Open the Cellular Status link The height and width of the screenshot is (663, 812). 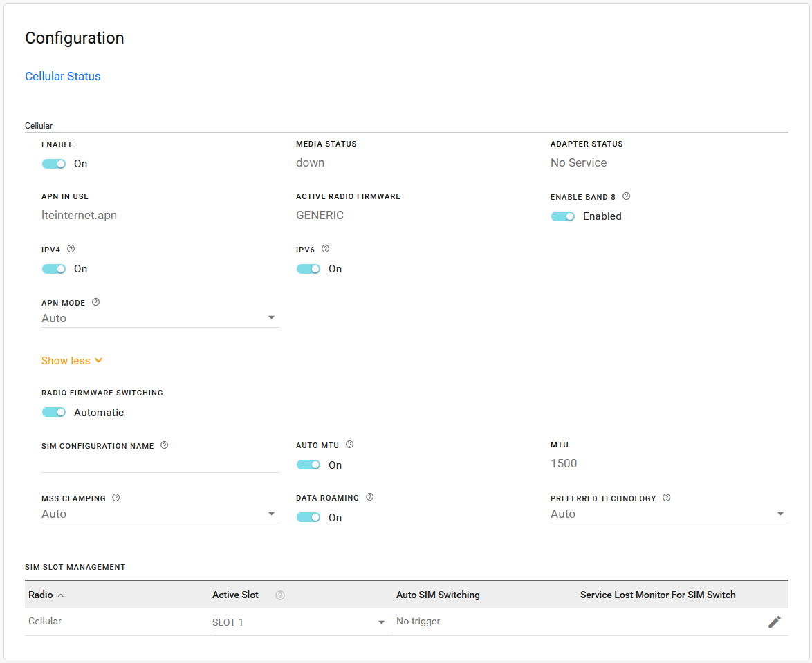63,77
